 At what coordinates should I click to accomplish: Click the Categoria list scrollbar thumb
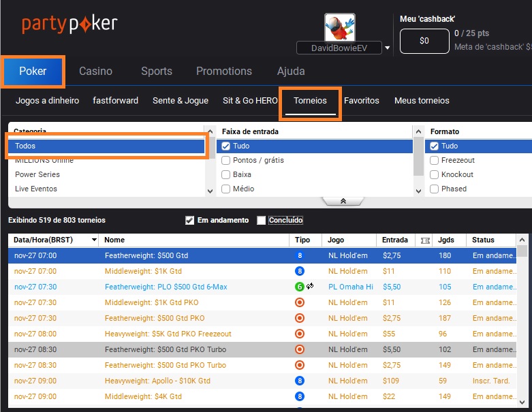pos(212,148)
